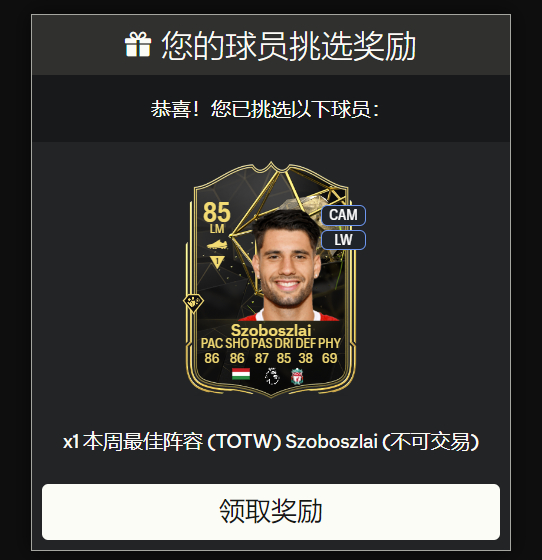Viewport: 542px width, 560px height.
Task: Click the 您的球员挑选奖励 header title
Action: pos(288,45)
